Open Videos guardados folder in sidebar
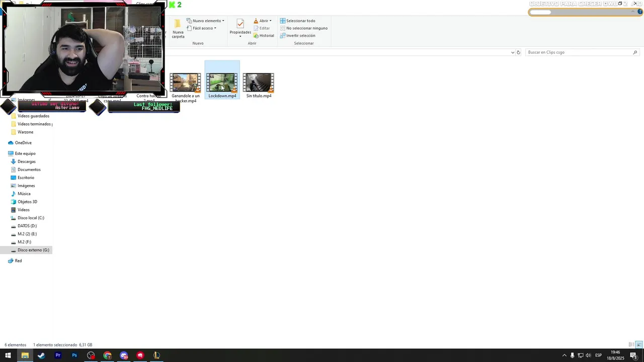The image size is (644, 362). pyautogui.click(x=33, y=116)
